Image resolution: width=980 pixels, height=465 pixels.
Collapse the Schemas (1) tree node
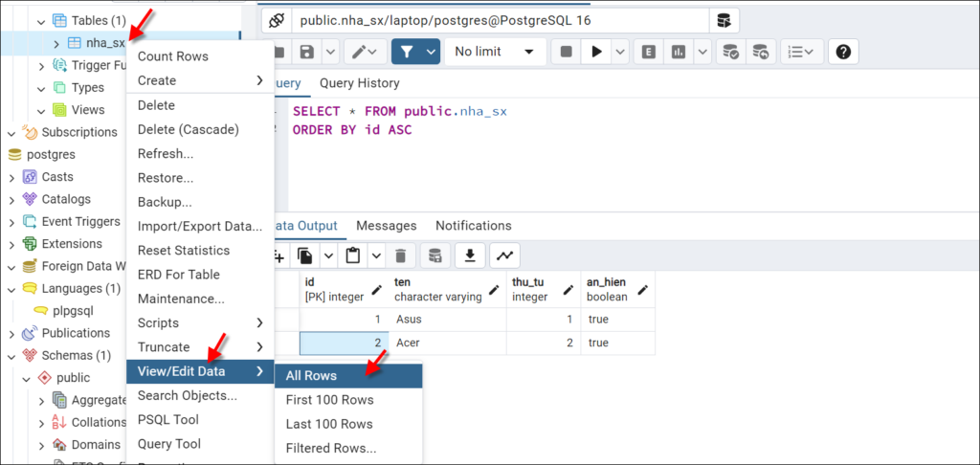pos(11,356)
